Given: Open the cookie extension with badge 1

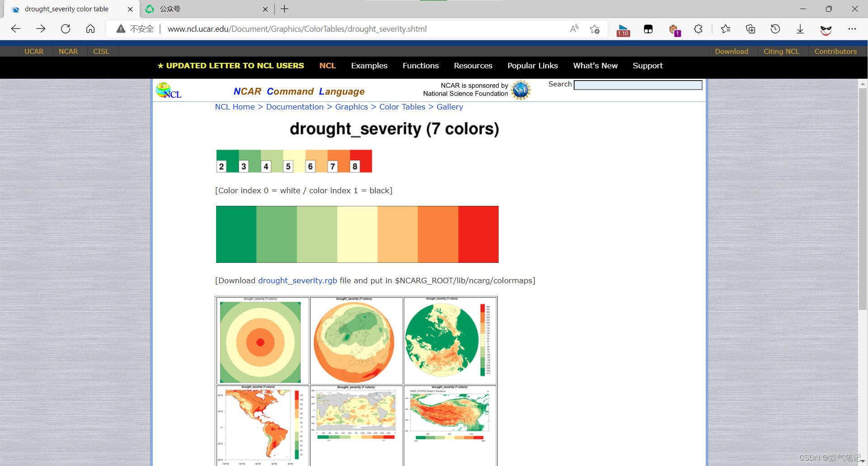Looking at the screenshot, I should tap(674, 30).
